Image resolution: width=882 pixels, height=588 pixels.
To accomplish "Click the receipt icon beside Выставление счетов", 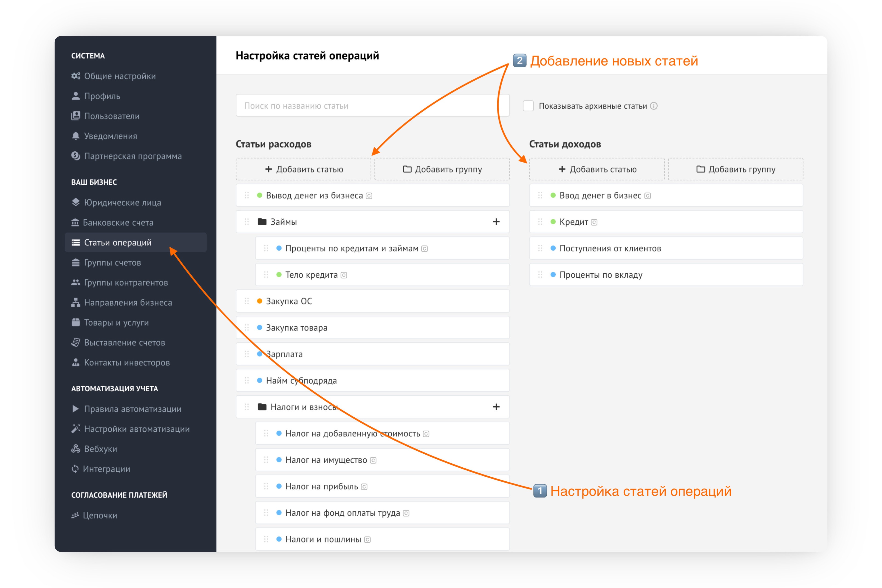I will [76, 342].
